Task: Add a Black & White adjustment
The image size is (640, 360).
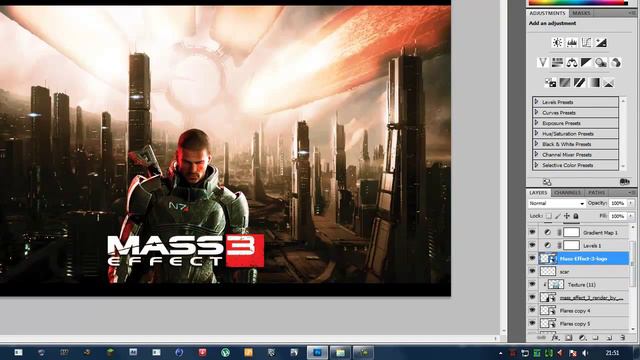Action: pos(586,62)
